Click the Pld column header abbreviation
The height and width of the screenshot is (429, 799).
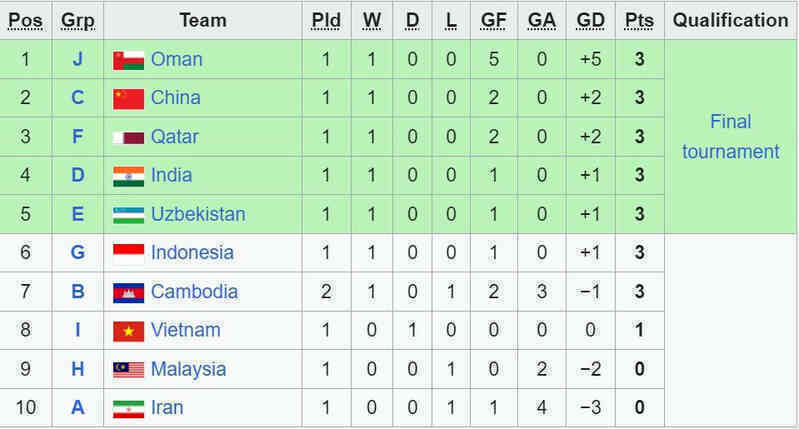click(x=326, y=20)
